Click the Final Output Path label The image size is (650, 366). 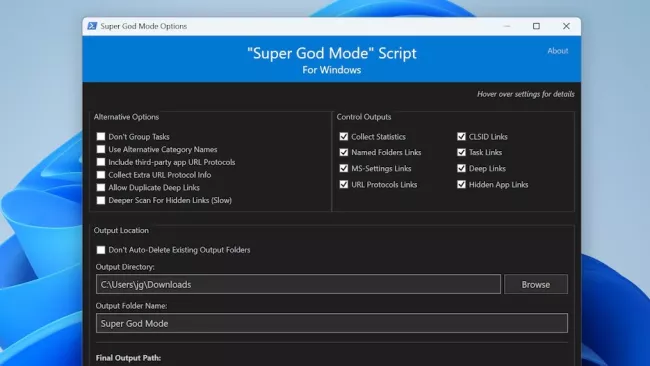(129, 358)
